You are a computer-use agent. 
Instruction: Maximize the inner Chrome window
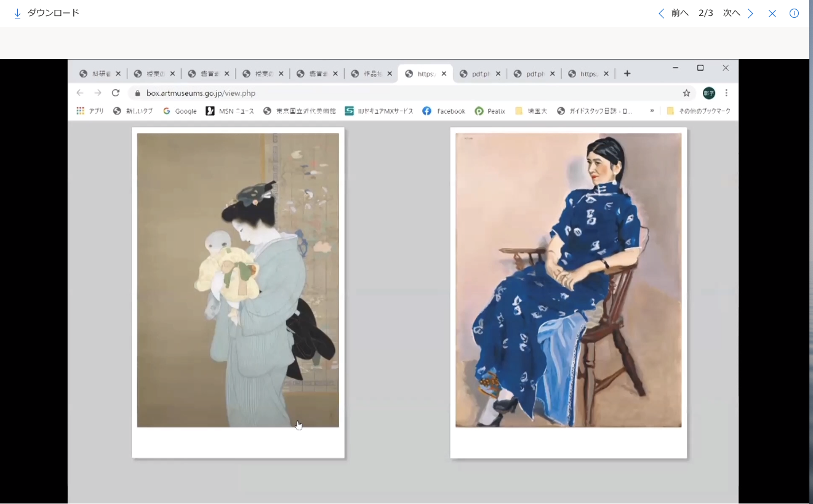click(x=700, y=68)
